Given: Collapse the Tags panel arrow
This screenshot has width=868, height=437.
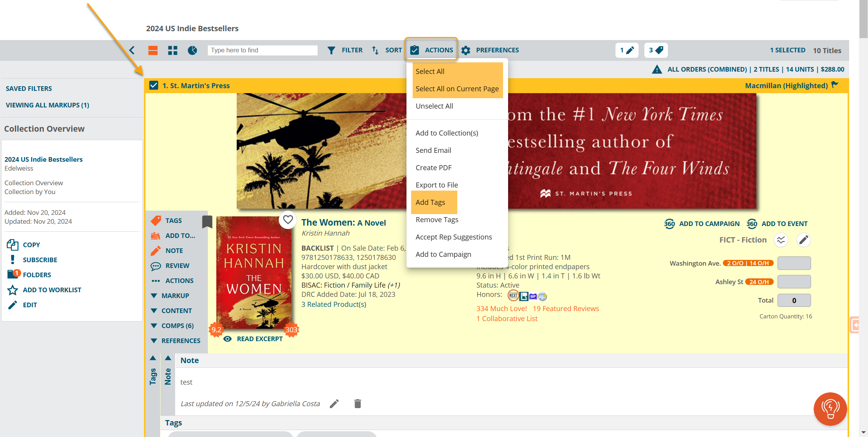Looking at the screenshot, I should 153,358.
